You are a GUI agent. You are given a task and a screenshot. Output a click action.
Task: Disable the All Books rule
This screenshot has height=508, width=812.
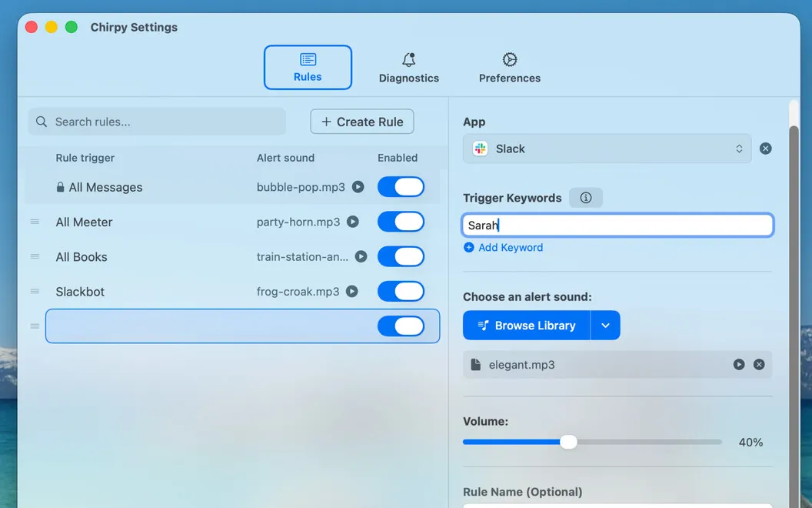pos(401,256)
